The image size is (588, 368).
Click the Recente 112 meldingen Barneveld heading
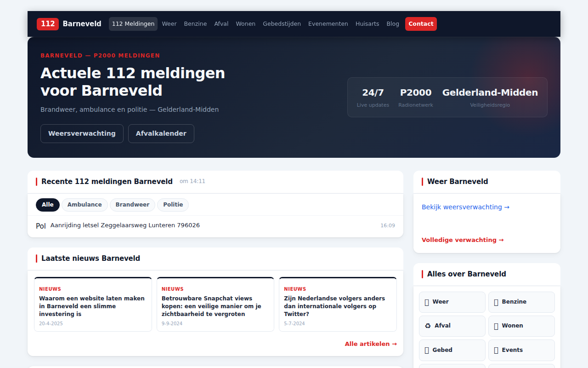pyautogui.click(x=107, y=182)
